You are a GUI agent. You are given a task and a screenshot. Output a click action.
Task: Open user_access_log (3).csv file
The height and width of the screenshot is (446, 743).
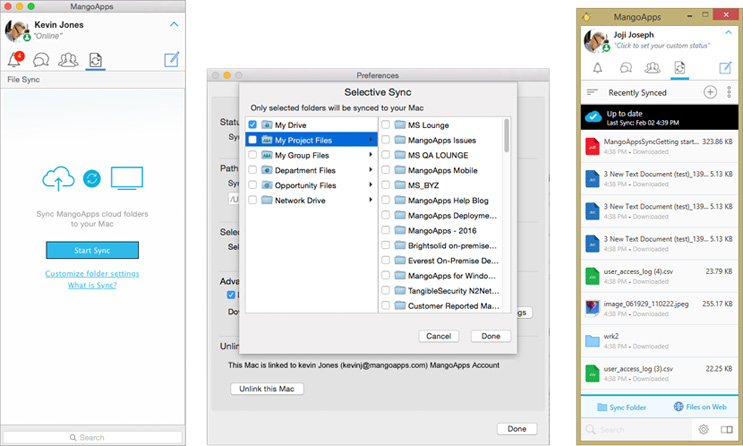pos(659,373)
